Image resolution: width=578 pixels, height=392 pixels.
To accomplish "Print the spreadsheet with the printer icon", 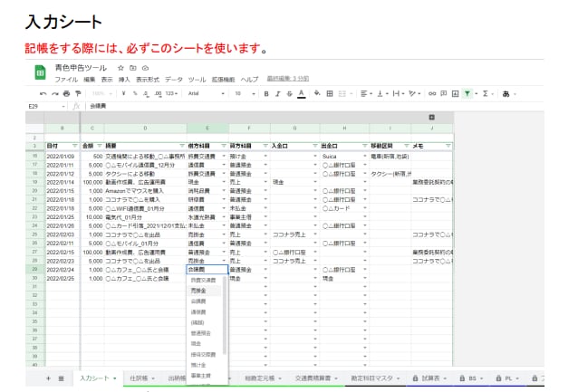I will 66,93.
